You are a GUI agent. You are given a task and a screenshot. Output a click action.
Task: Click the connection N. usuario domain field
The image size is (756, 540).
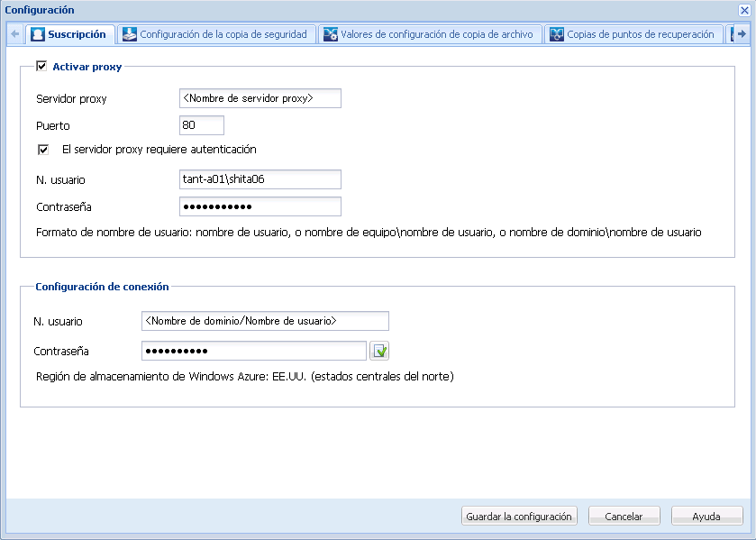pyautogui.click(x=265, y=321)
